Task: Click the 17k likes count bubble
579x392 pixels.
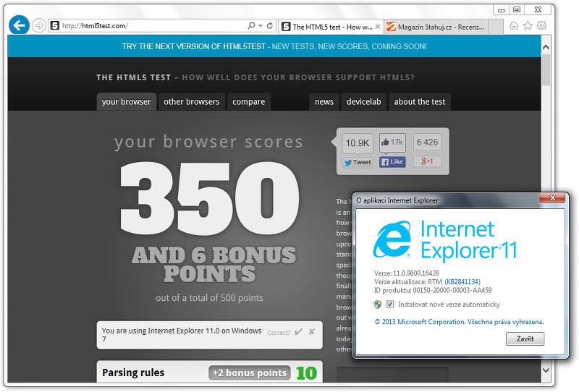Action: pyautogui.click(x=392, y=142)
